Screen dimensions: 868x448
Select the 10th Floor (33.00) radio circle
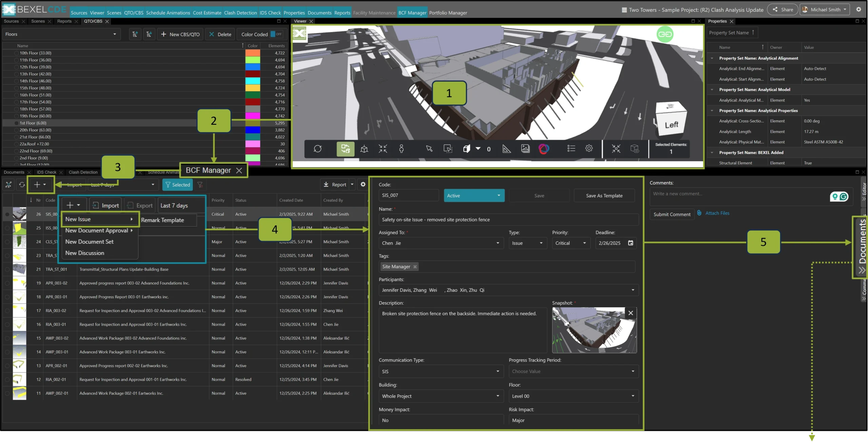[x=16, y=53]
